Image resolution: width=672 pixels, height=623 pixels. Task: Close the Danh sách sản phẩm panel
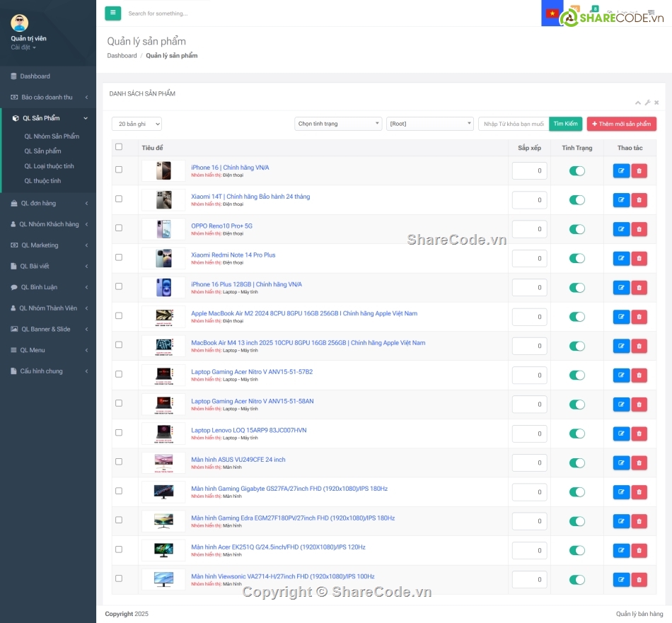click(656, 103)
